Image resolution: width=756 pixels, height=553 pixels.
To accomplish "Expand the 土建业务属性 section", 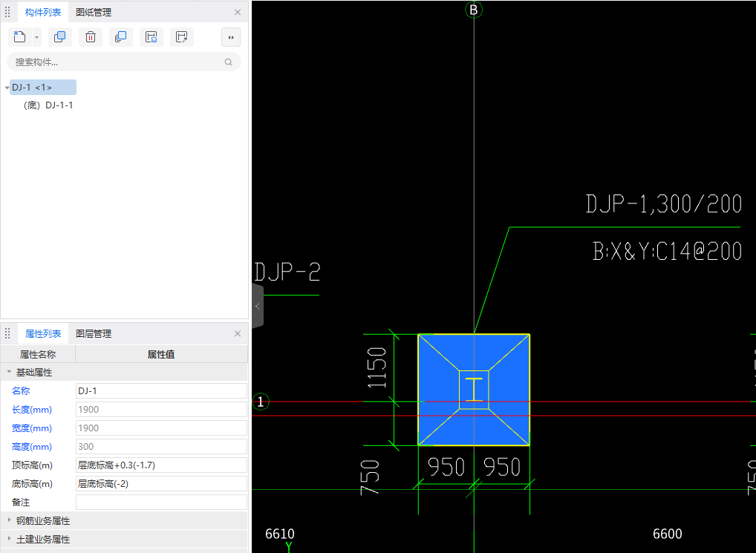I will [x=9, y=539].
